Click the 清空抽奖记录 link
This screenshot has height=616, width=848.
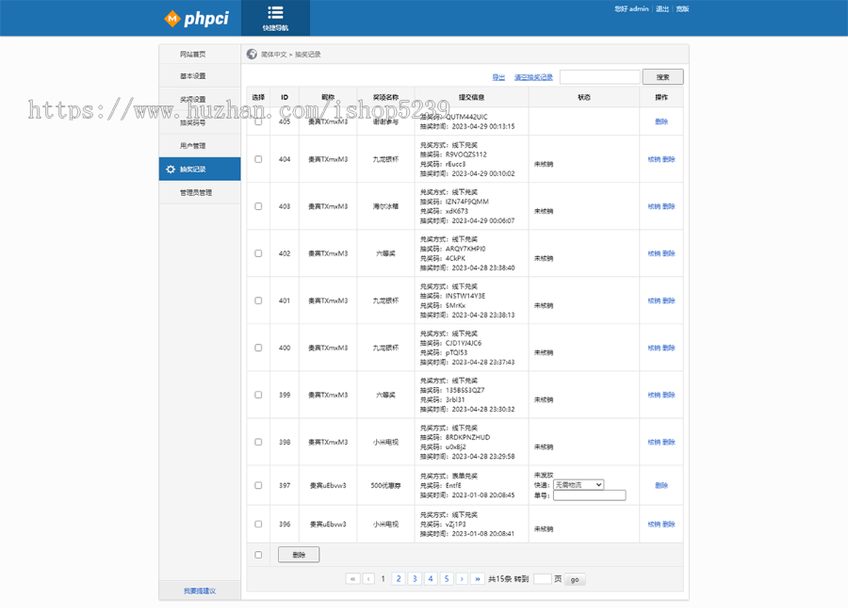click(533, 77)
